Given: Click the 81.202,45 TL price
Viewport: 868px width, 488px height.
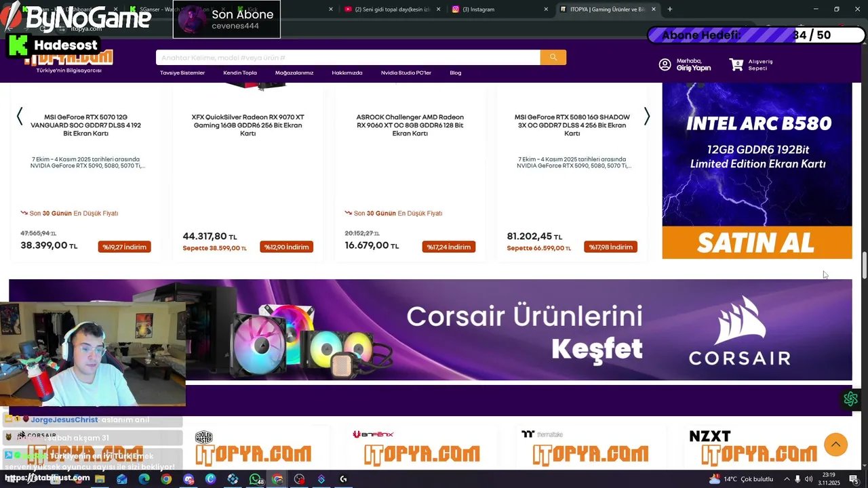Looking at the screenshot, I should (x=534, y=237).
